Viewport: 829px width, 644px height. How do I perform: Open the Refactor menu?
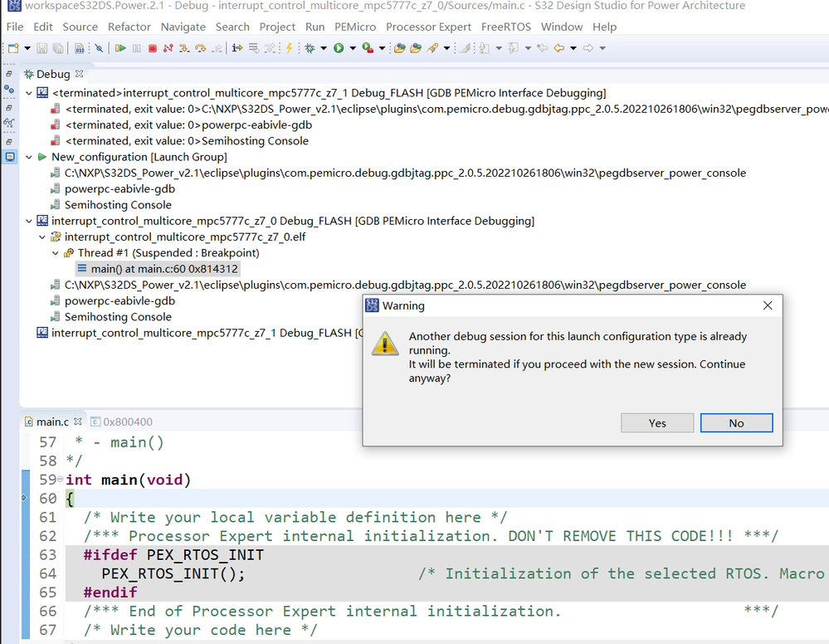click(129, 27)
